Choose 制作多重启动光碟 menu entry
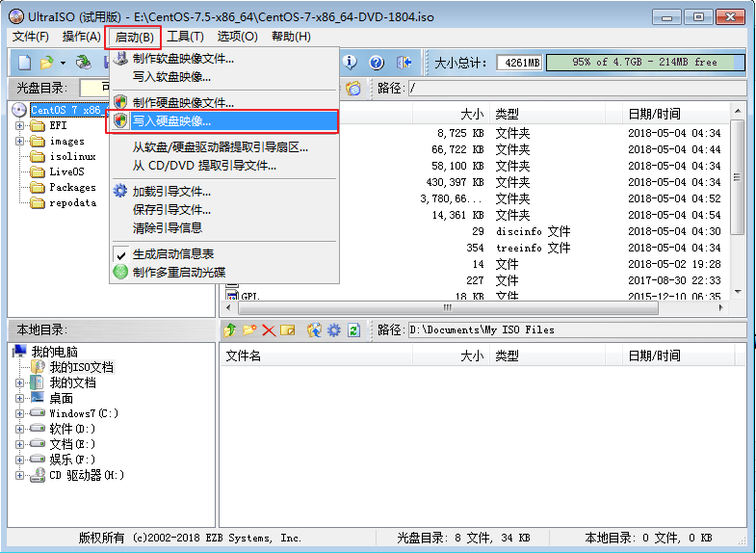This screenshot has height=553, width=756. tap(223, 273)
